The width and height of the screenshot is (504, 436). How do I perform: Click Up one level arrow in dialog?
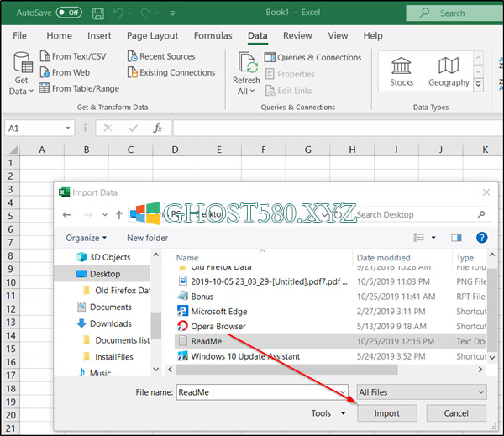[x=119, y=215]
